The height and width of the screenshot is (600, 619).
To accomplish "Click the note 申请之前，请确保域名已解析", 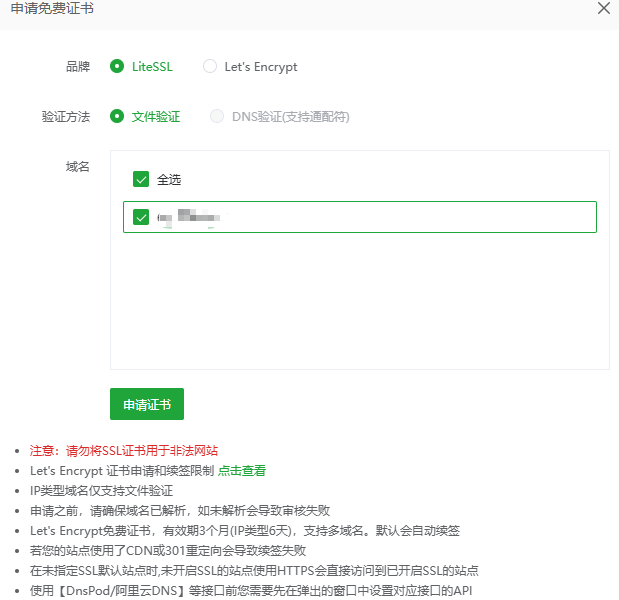I will 180,511.
